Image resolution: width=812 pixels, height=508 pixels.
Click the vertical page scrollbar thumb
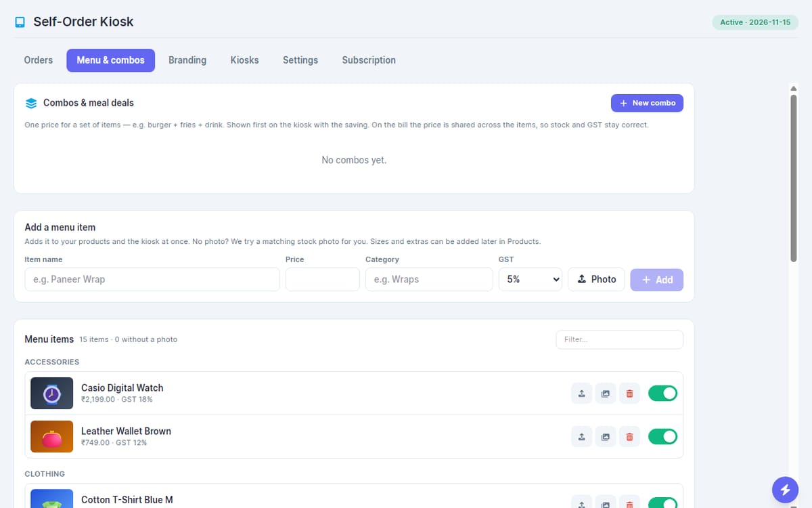(794, 178)
